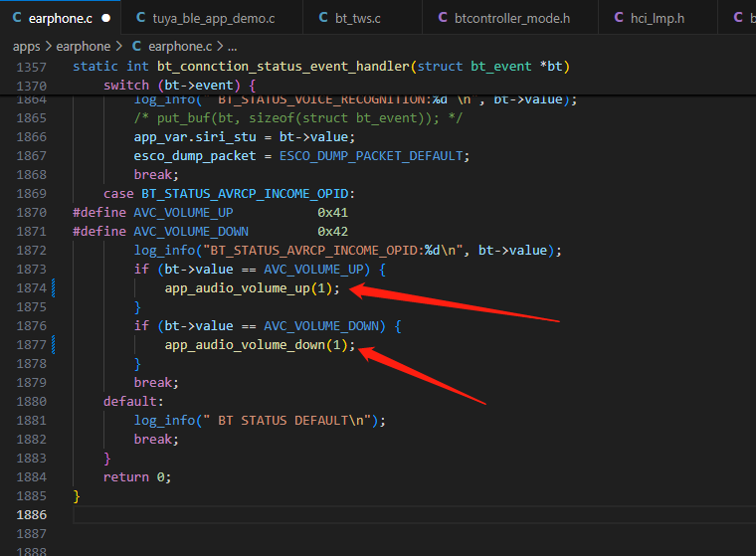Image resolution: width=756 pixels, height=556 pixels.
Task: Click '#define AVC_VOLUME_DOWN' macro name
Action: [x=191, y=232]
